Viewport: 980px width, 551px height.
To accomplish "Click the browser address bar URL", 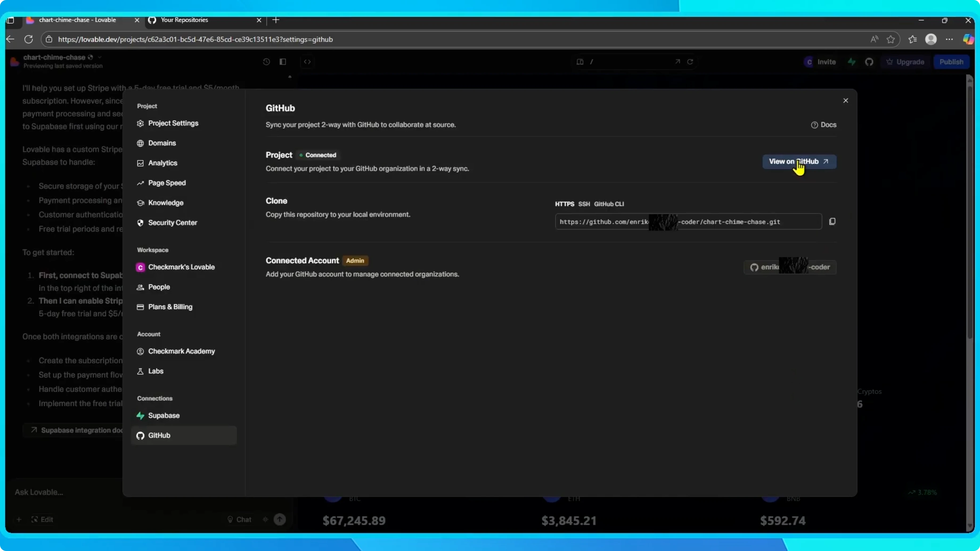I will click(195, 39).
